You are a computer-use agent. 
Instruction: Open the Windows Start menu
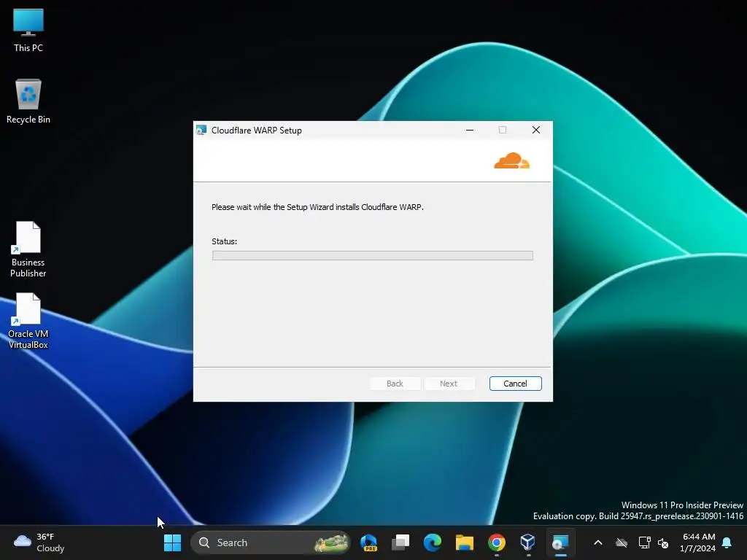(172, 542)
